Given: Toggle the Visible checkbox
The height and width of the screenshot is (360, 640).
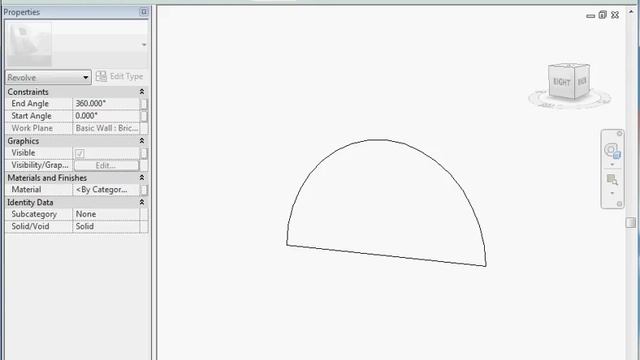Looking at the screenshot, I should coord(80,153).
